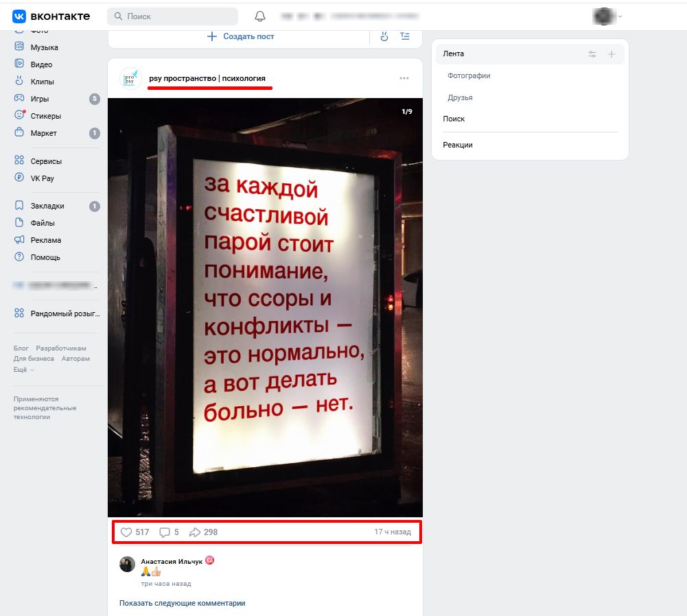The height and width of the screenshot is (616, 687).
Task: Click the VK logo icon
Action: 19,16
